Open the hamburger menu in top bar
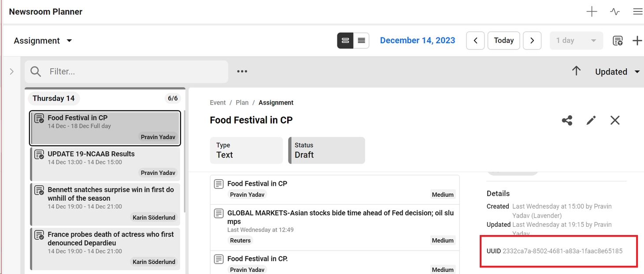The height and width of the screenshot is (274, 644). [637, 12]
